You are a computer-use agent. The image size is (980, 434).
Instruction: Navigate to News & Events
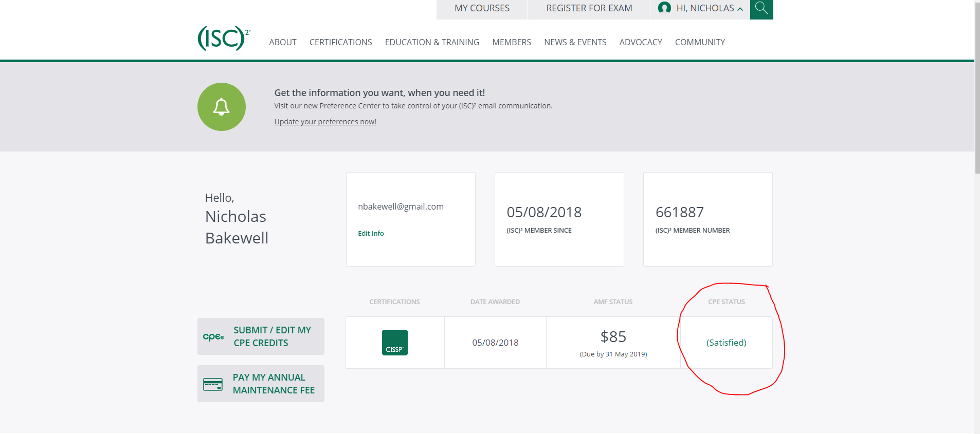coord(575,42)
